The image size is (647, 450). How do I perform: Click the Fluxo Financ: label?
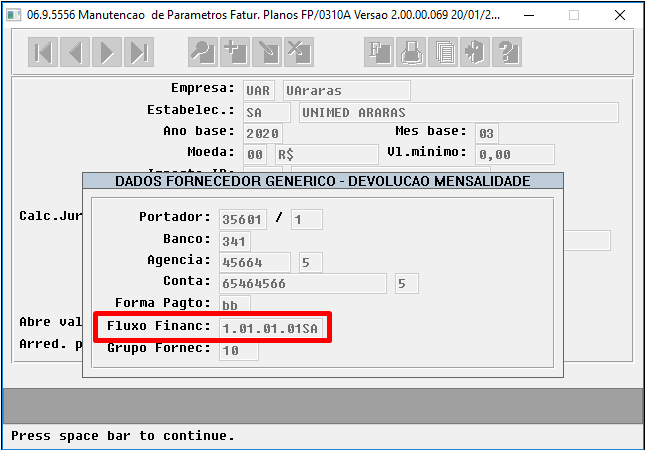[x=159, y=326]
